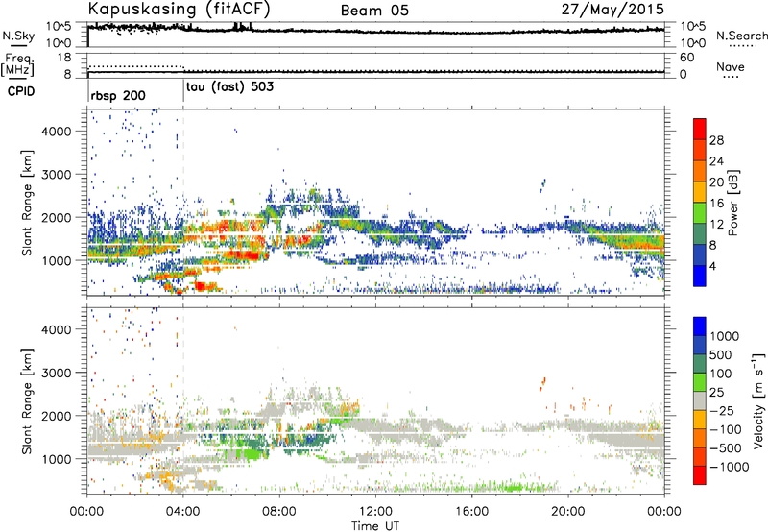This screenshot has width=768, height=532.
Task: Click the orange-red echo streak near 19:00 in velocity panel
Action: [542, 384]
